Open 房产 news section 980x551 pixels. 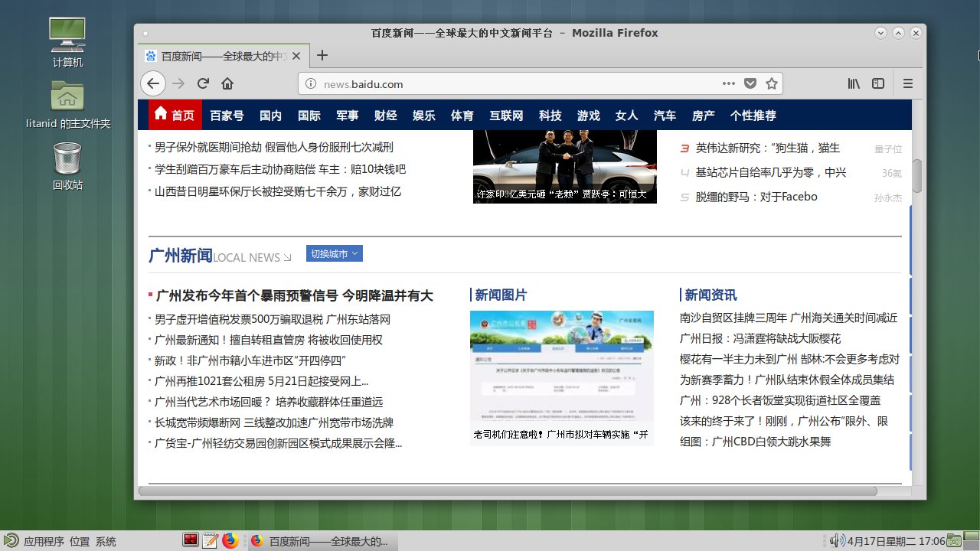coord(703,116)
